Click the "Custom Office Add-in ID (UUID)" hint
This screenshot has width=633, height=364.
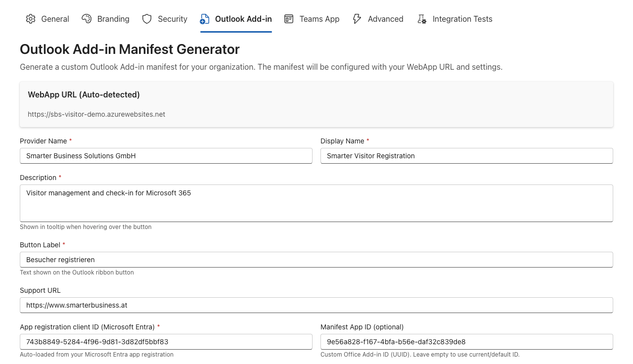(x=420, y=355)
